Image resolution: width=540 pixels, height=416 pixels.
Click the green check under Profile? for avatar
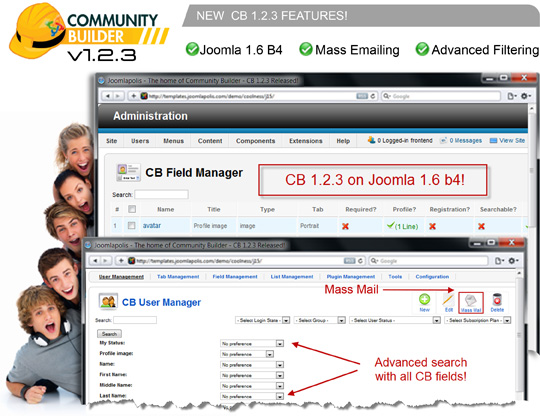click(390, 226)
